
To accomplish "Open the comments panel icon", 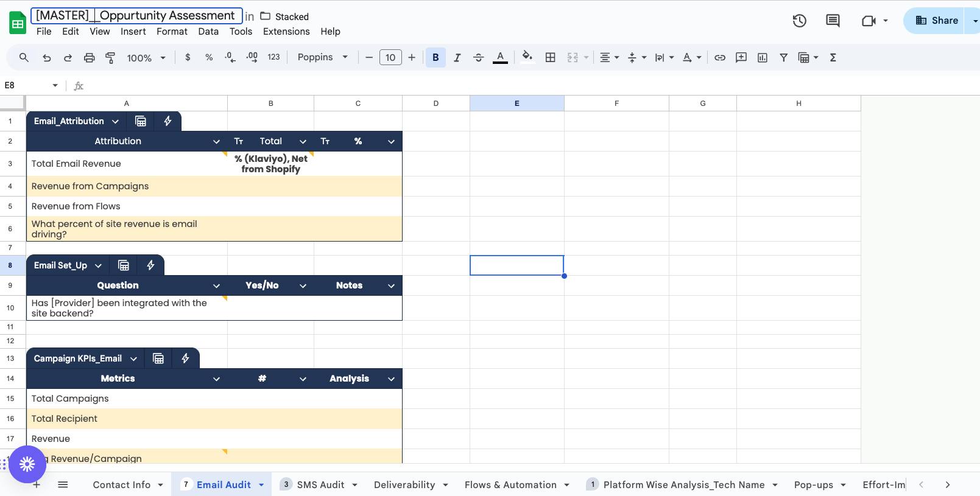I will pyautogui.click(x=832, y=21).
